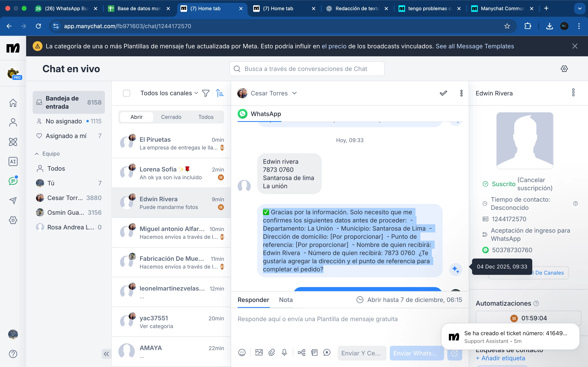Viewport: 588px width, 367px height.
Task: Click the chat conversation search field
Action: 307,69
